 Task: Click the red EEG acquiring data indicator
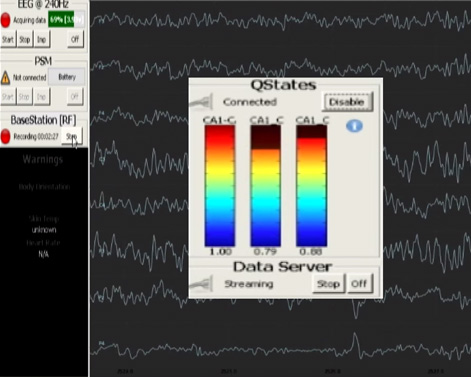click(x=6, y=20)
